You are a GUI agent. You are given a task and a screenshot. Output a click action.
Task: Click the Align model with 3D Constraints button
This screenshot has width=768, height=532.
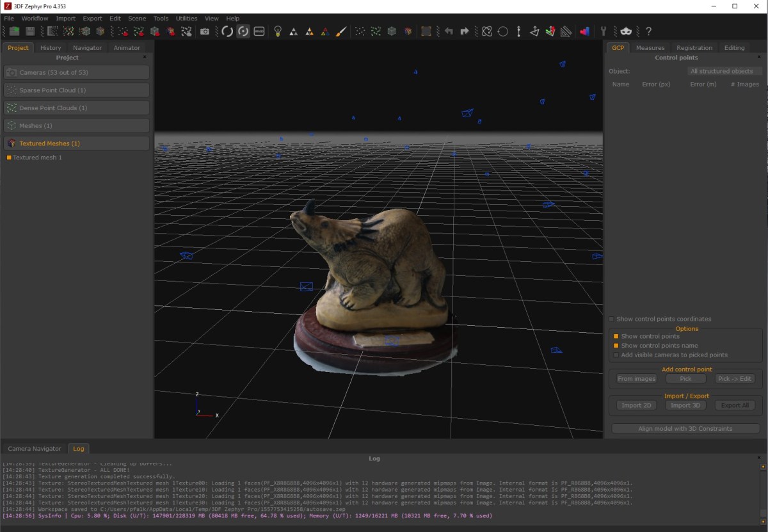point(685,428)
